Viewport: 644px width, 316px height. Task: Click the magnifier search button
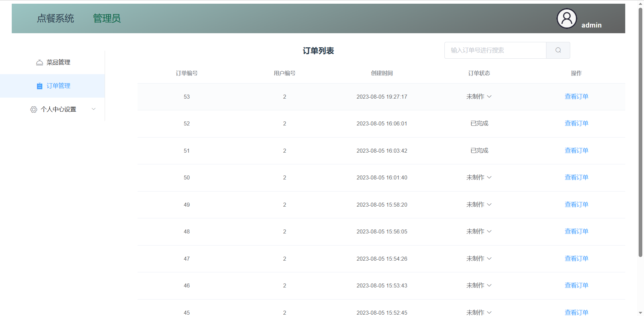pyautogui.click(x=558, y=50)
